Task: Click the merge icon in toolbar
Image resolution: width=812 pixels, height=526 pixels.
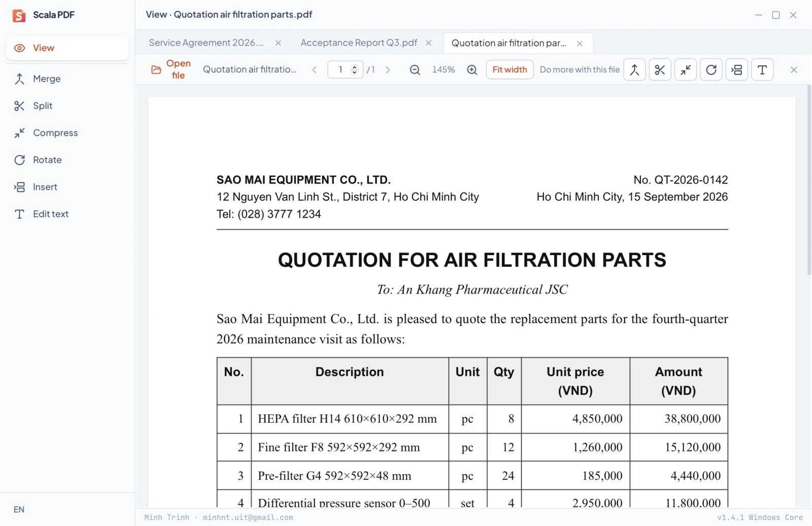Action: tap(634, 69)
